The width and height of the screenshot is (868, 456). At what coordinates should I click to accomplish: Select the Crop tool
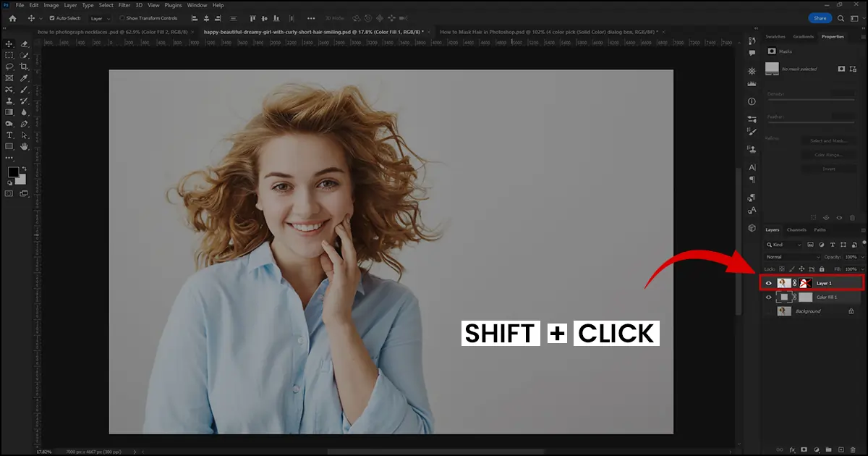(26, 67)
